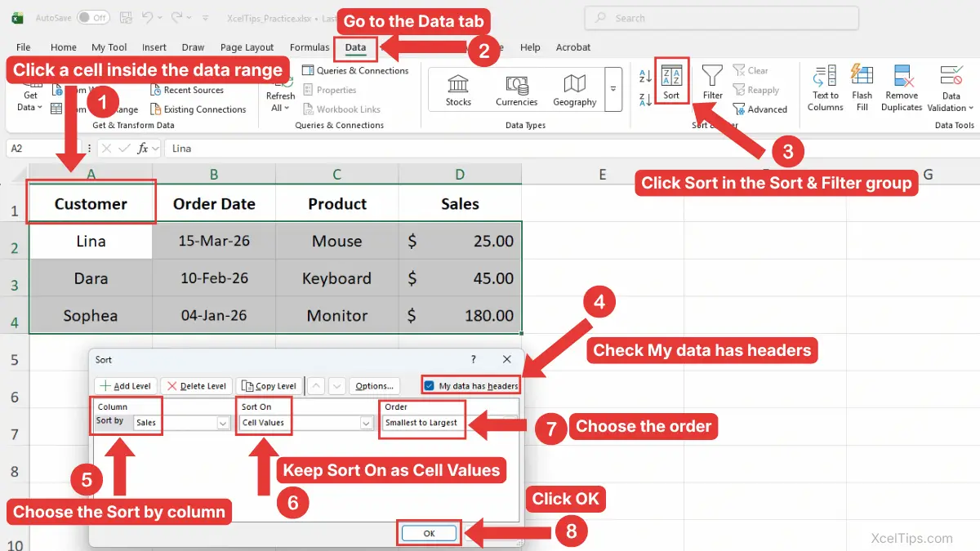Screen dimensions: 980x551
Task: Select the Customer header cell
Action: [x=91, y=203]
